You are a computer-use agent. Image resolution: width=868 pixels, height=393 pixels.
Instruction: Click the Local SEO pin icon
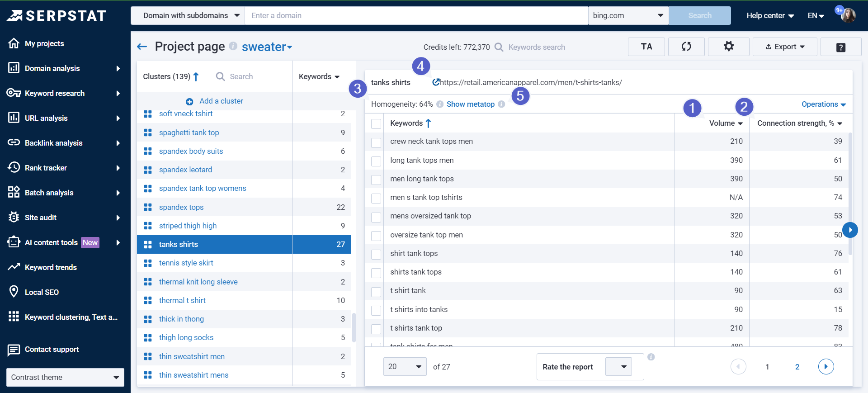pos(14,292)
